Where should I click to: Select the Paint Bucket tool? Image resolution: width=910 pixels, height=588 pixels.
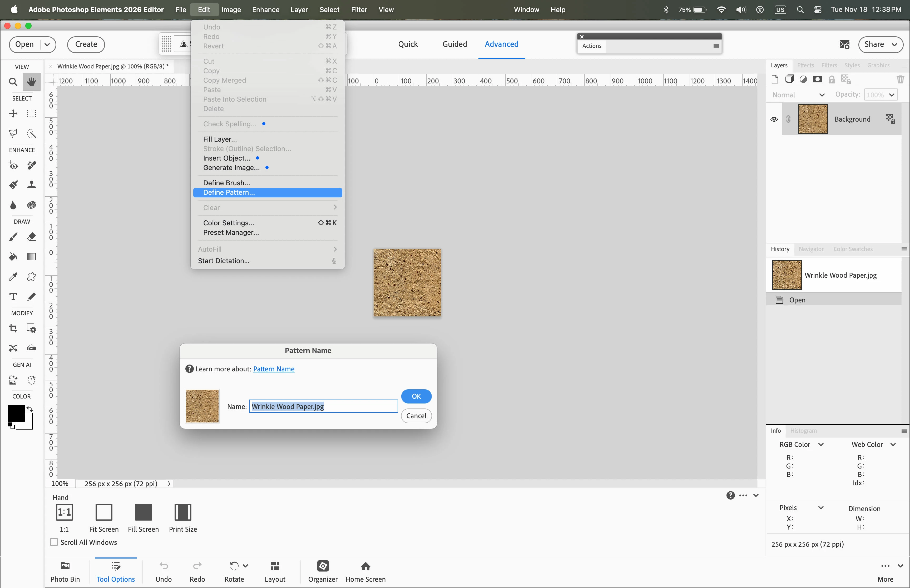point(13,257)
